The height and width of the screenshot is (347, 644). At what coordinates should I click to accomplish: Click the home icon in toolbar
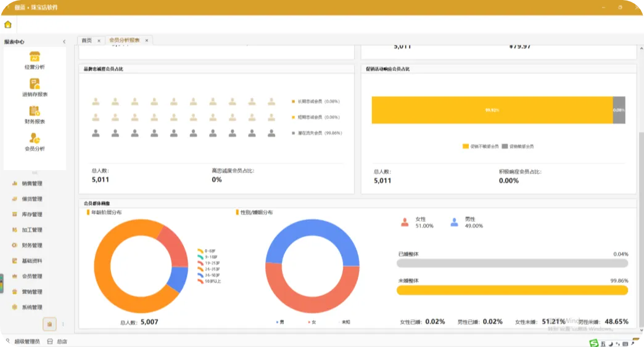click(8, 25)
